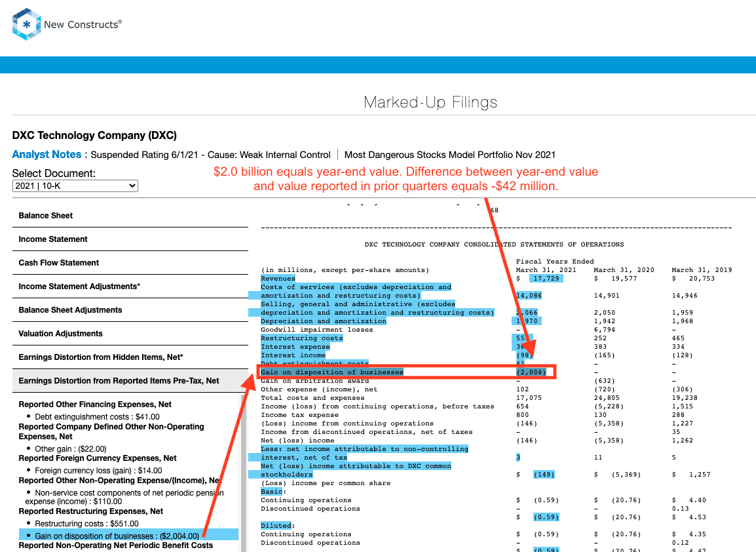Open the Balance Sheet section
The height and width of the screenshot is (552, 756).
pyautogui.click(x=130, y=216)
